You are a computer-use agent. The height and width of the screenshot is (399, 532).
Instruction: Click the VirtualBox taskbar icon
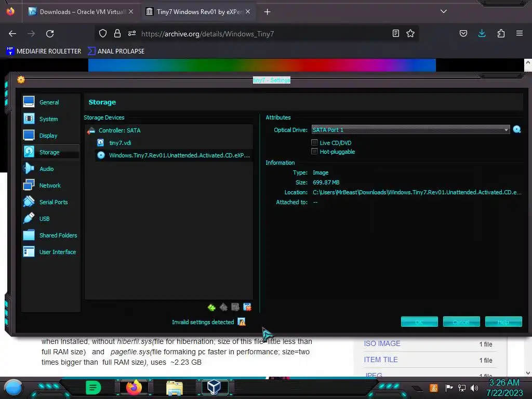point(215,388)
